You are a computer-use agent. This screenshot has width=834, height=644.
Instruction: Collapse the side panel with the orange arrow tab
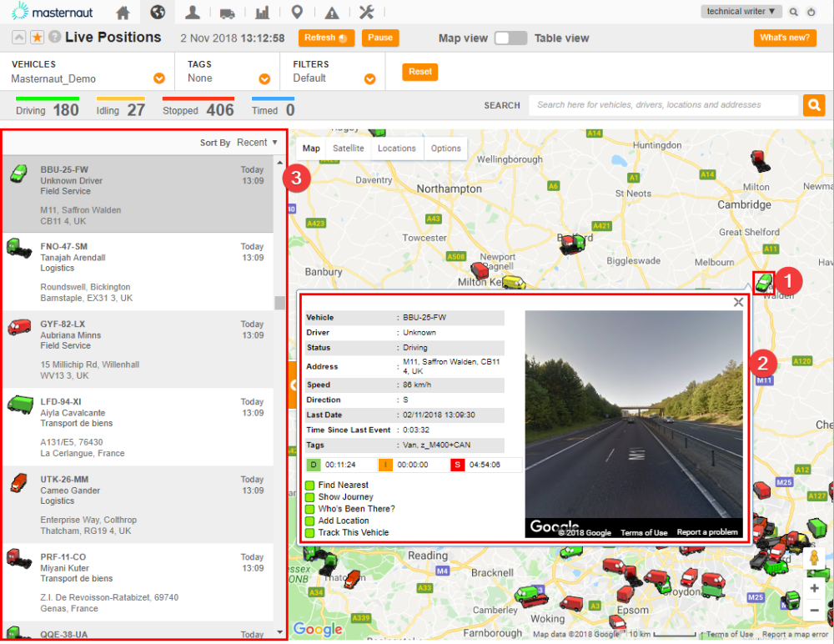[x=293, y=385]
